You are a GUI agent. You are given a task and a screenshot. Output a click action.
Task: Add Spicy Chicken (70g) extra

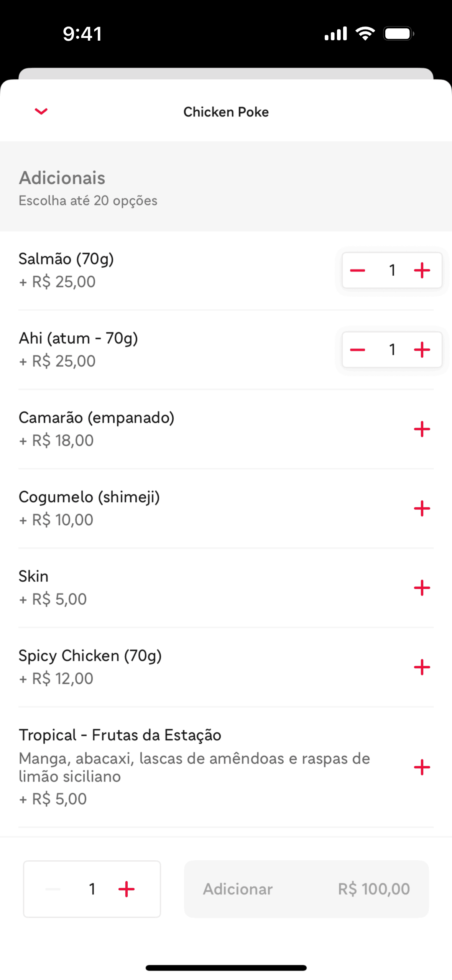(422, 667)
